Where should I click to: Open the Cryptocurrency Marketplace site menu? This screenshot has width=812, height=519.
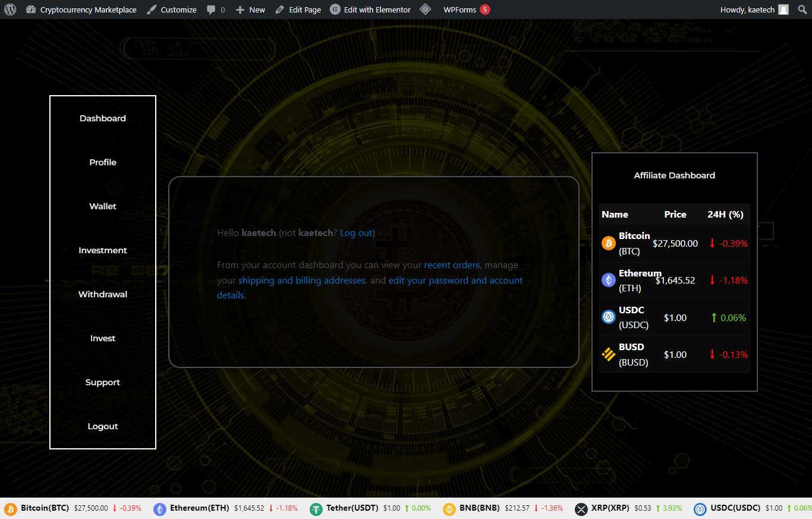coord(81,10)
